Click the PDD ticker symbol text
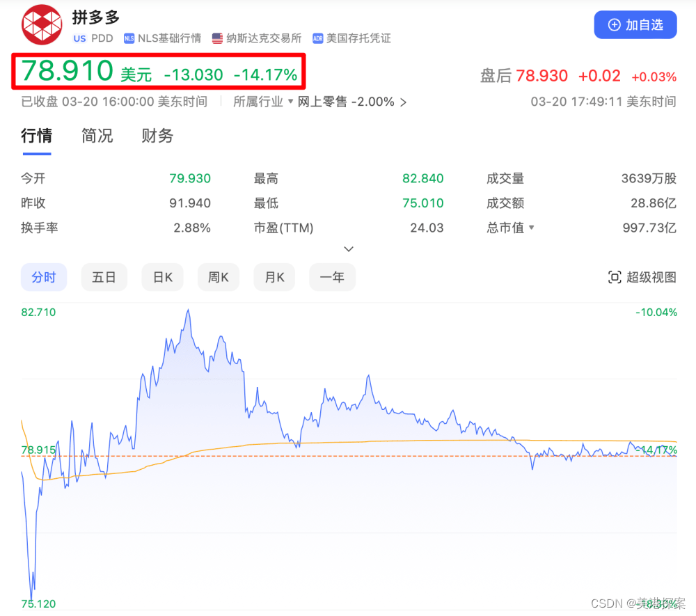The height and width of the screenshot is (616, 696). tap(102, 38)
